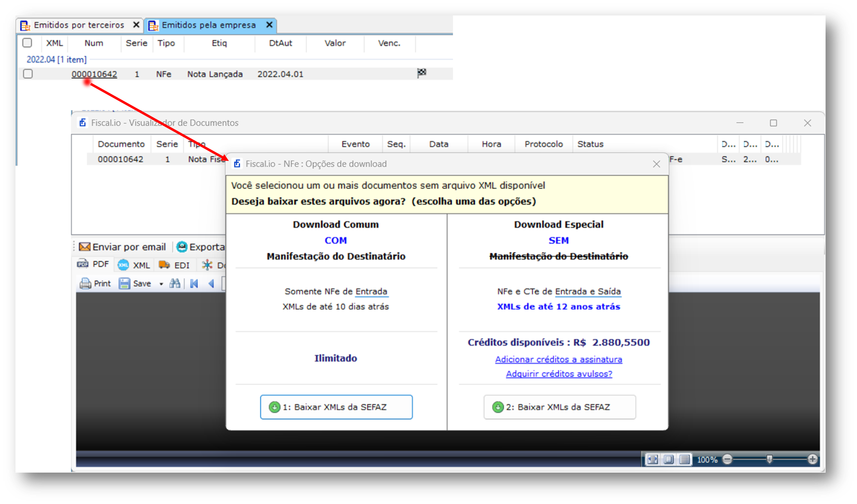Sort by Venc. column header

[x=389, y=43]
